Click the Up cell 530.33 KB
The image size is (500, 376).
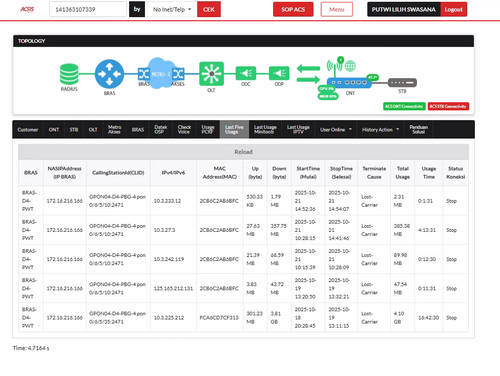tap(254, 201)
